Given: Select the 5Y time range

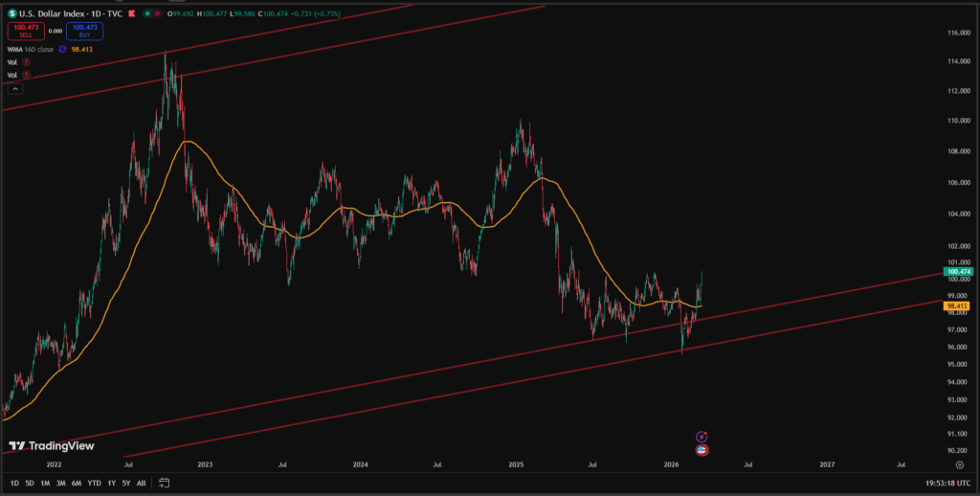Looking at the screenshot, I should coord(126,483).
